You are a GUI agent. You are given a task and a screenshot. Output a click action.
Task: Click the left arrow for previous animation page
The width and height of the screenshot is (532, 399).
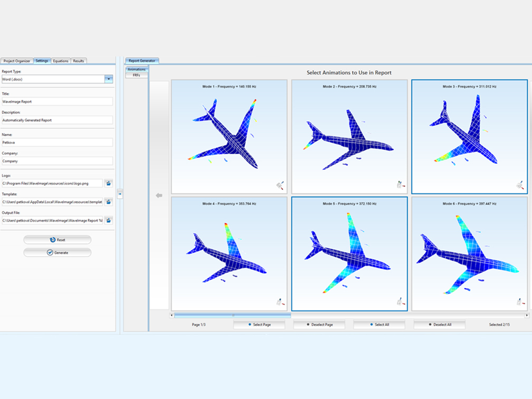[x=159, y=195]
